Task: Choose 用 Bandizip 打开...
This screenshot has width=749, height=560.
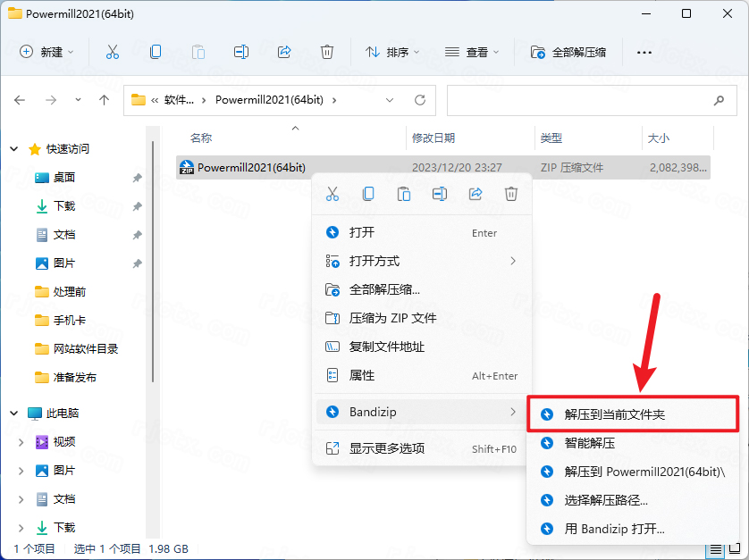Action: click(633, 529)
